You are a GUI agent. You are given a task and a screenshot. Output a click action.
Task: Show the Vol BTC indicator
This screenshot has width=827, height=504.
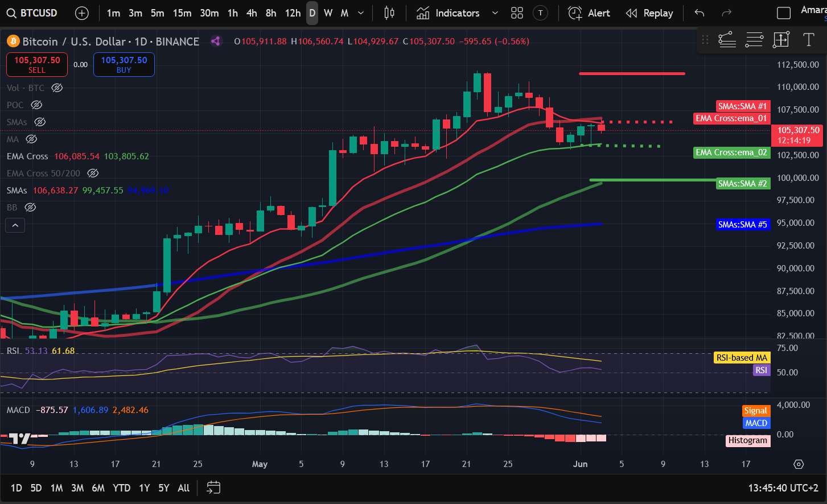pyautogui.click(x=57, y=88)
